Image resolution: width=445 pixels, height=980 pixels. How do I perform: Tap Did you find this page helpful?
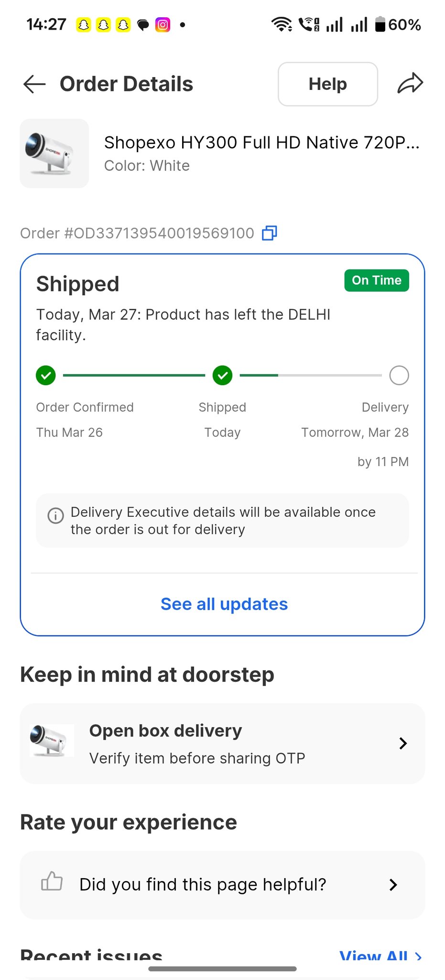(x=203, y=885)
